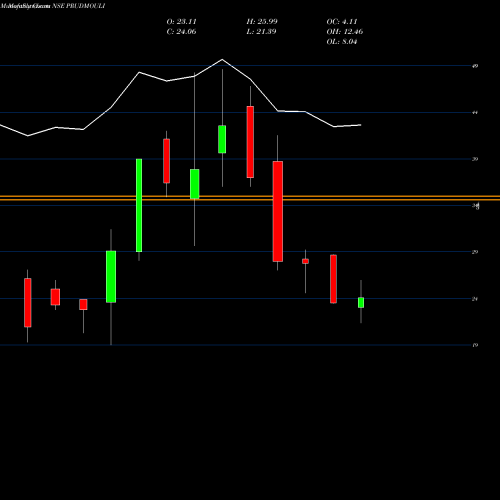500x500 pixels.
Task: Click the open price value O: 23.11
Action: (182, 21)
